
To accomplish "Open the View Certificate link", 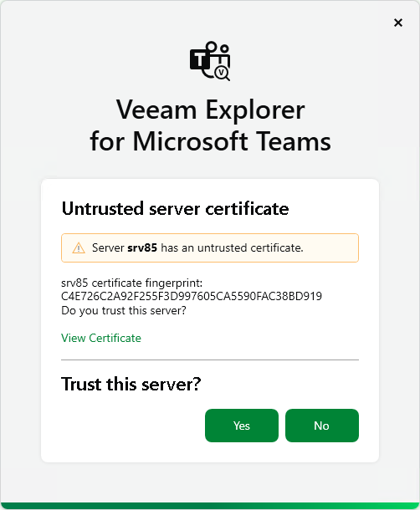I will [x=101, y=338].
